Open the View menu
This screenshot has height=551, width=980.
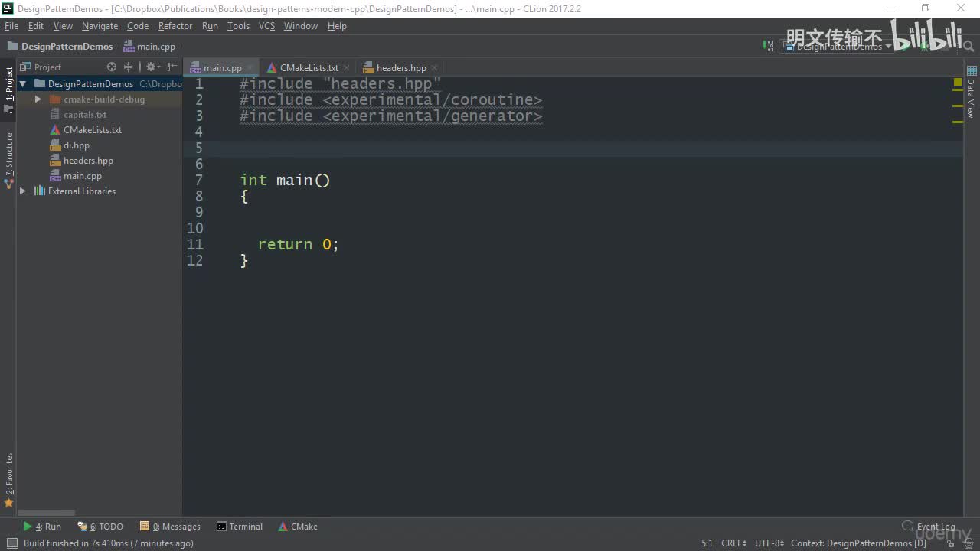pyautogui.click(x=63, y=26)
